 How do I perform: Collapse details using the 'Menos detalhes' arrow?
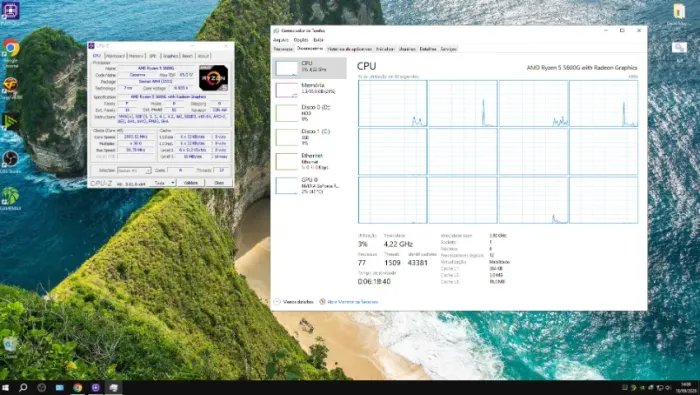277,302
